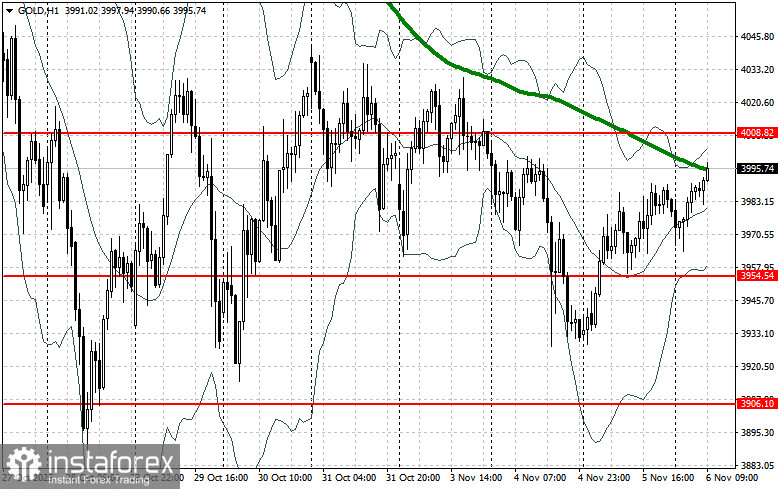Click the 3945.70 price scale value
The image size is (781, 489).
tap(757, 300)
